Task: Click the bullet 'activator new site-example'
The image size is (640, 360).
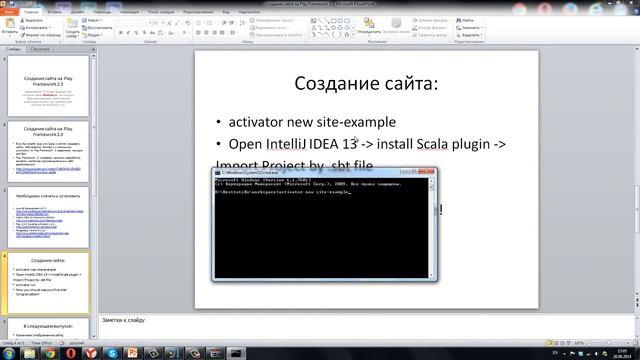Action: point(312,122)
